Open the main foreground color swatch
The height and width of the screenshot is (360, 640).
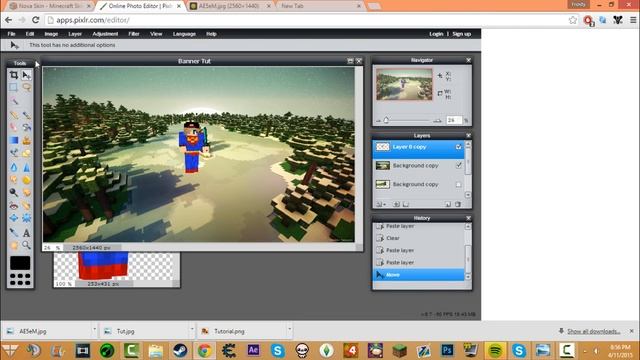coord(20,263)
